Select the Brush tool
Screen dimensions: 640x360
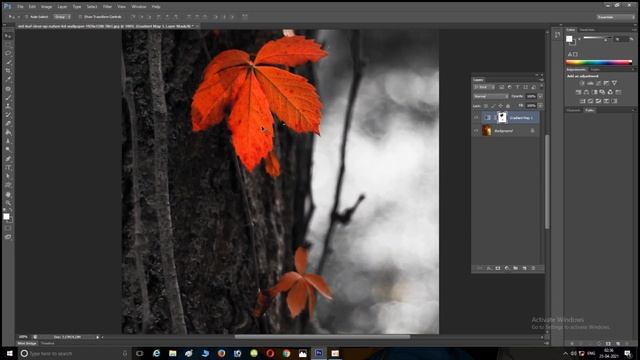click(x=8, y=97)
